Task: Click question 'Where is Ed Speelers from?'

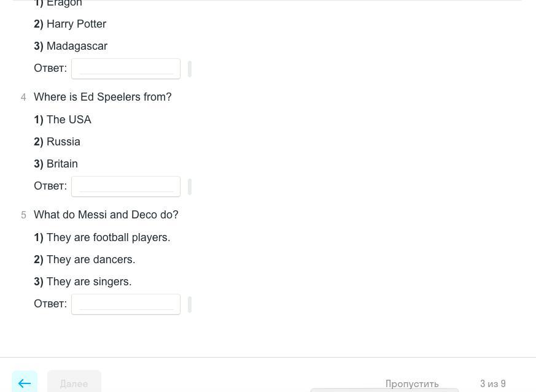Action: tap(103, 97)
